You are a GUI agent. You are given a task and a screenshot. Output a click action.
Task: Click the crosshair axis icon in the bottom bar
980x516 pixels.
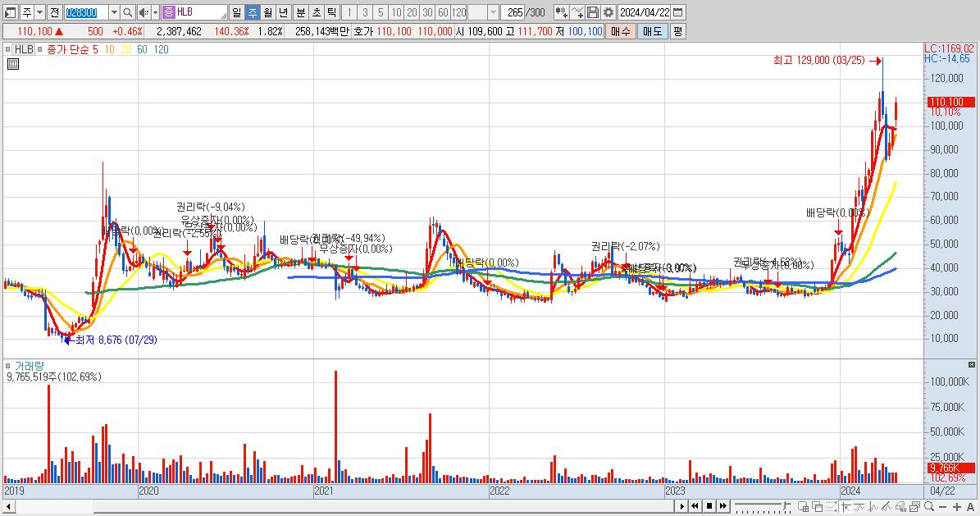click(x=846, y=505)
